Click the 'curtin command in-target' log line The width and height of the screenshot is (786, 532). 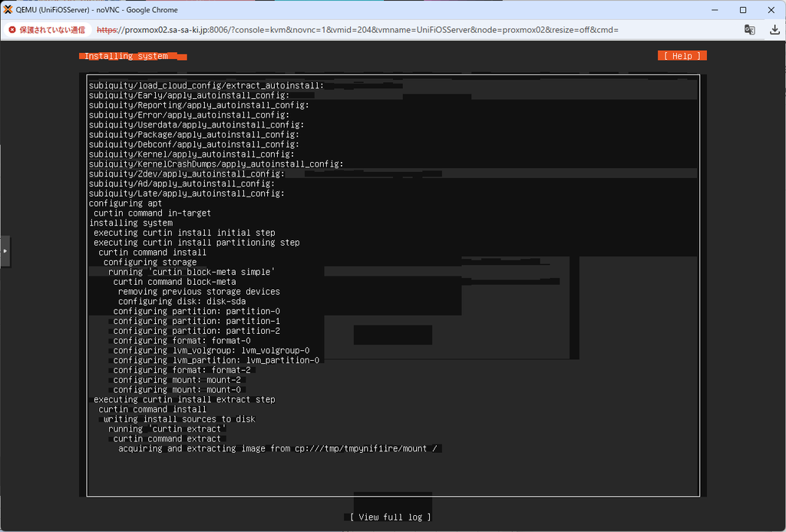click(153, 213)
